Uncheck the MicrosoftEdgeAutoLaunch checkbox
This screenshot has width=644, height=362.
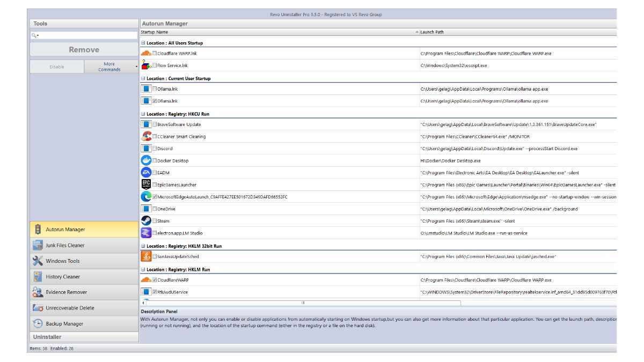(155, 197)
